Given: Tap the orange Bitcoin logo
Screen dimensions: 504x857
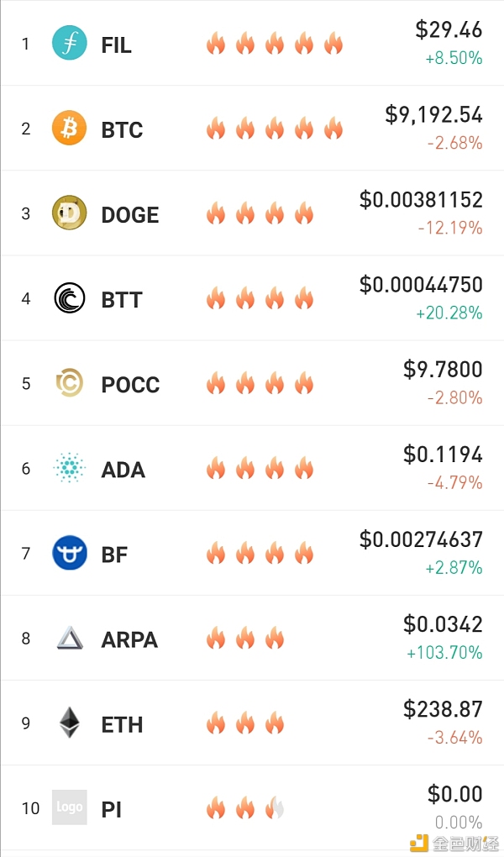Looking at the screenshot, I should 70,128.
